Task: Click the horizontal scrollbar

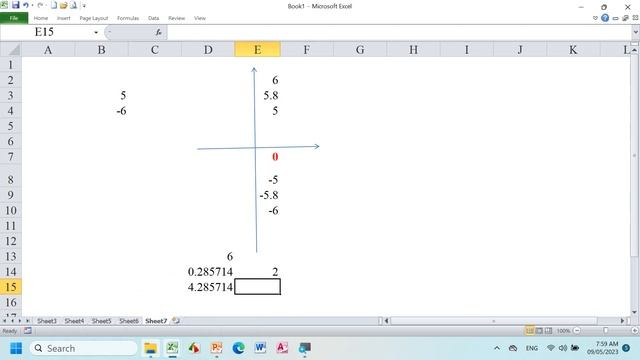Action: click(493, 321)
